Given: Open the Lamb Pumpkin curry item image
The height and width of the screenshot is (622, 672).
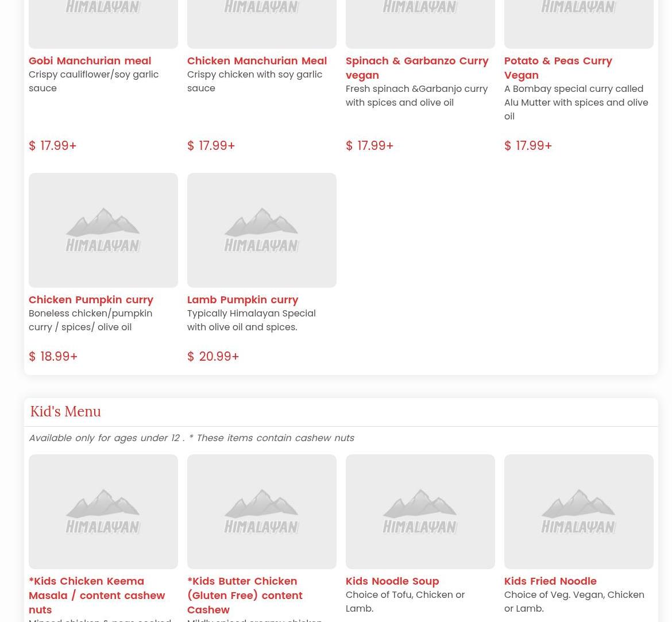Looking at the screenshot, I should point(262,230).
